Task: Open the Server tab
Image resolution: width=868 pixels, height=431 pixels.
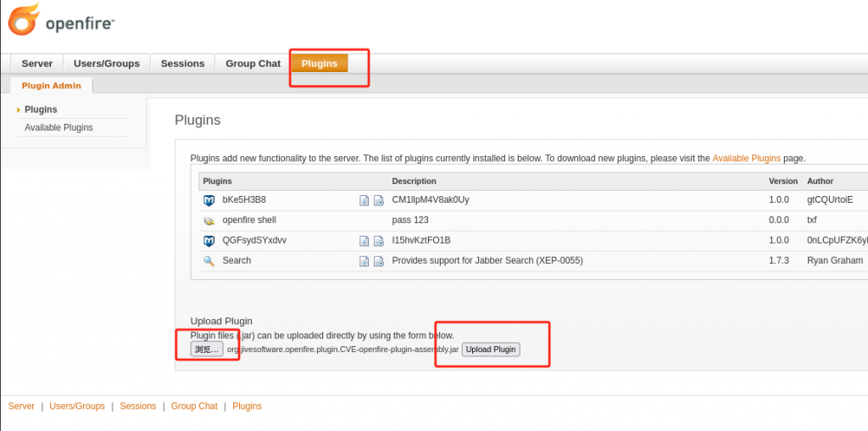Action: [37, 64]
